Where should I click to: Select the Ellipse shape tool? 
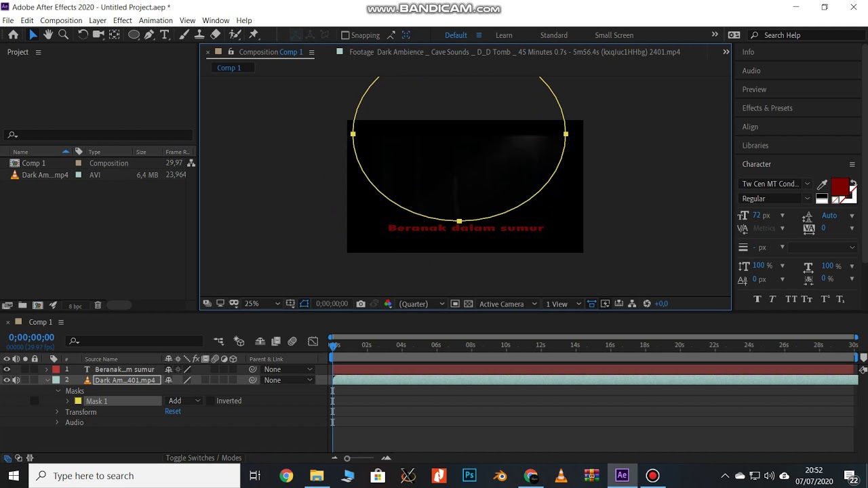click(x=134, y=35)
